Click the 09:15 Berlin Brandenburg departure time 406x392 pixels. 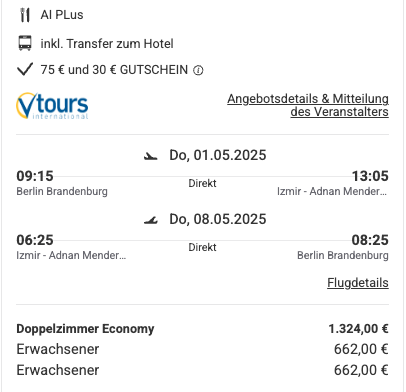35,176
